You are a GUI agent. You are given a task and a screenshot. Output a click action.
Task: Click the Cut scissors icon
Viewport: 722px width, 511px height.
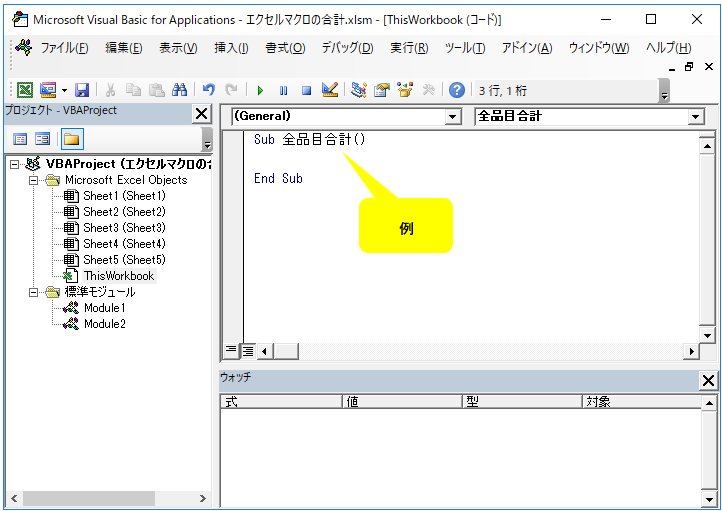(x=110, y=90)
